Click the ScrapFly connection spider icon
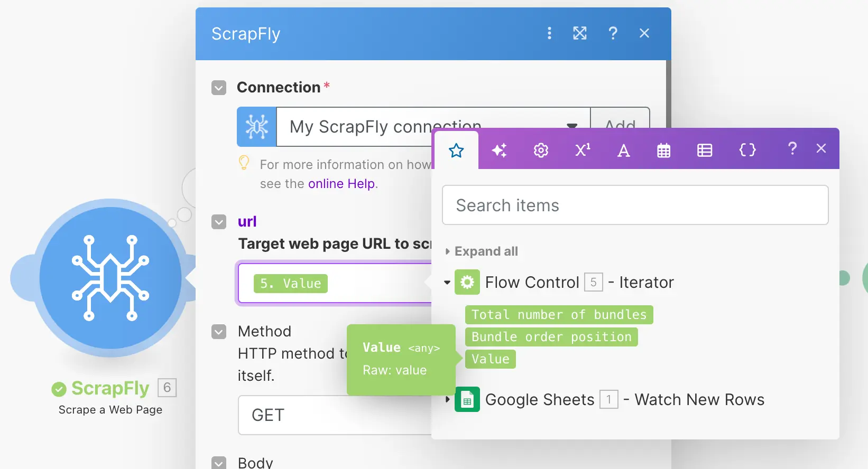The image size is (868, 469). point(257,127)
